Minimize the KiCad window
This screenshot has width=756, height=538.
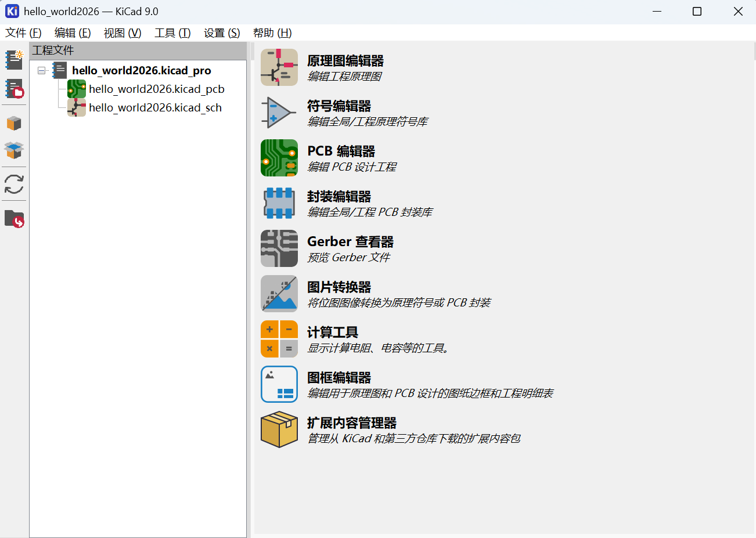[657, 12]
